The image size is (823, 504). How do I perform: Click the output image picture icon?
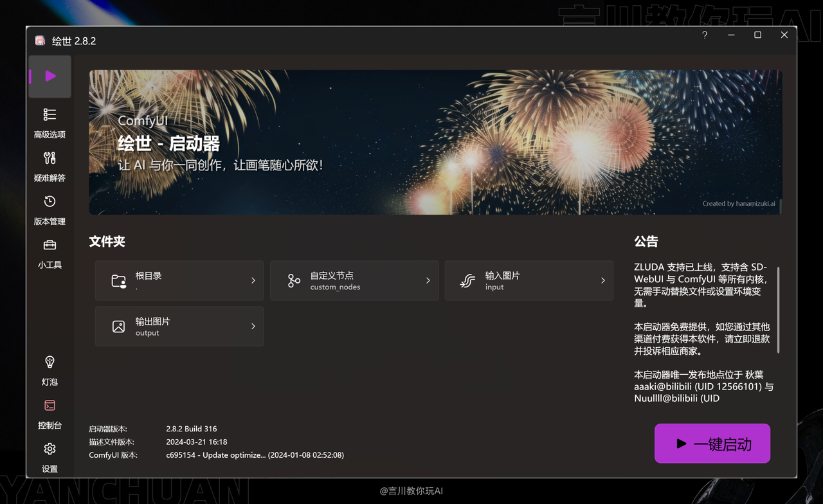pos(118,326)
